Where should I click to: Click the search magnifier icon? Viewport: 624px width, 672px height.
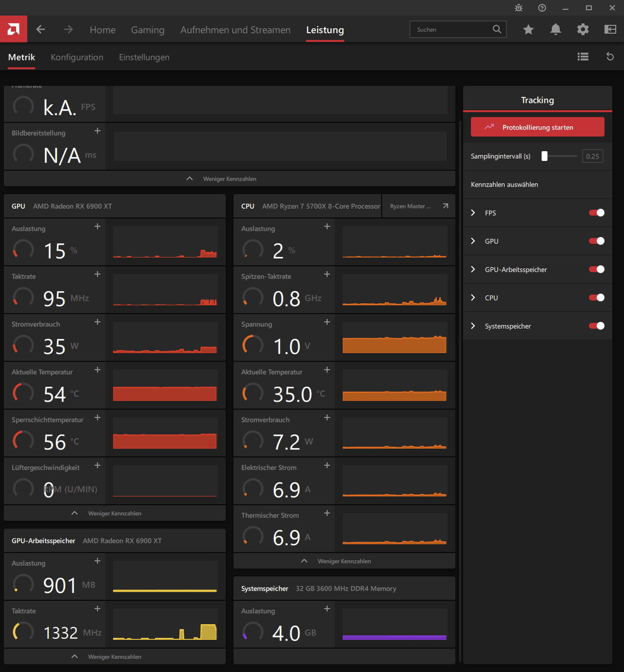click(497, 29)
